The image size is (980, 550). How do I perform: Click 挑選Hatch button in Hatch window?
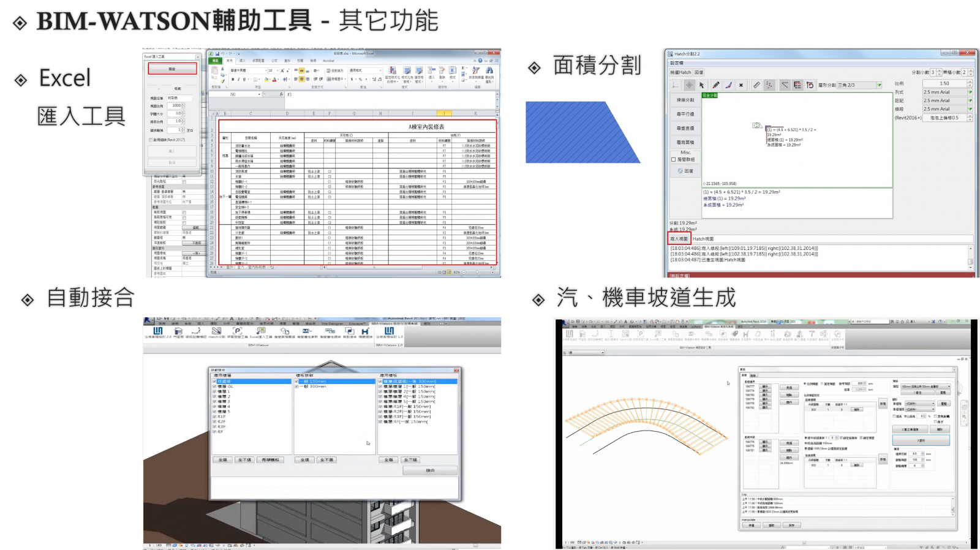(x=680, y=72)
